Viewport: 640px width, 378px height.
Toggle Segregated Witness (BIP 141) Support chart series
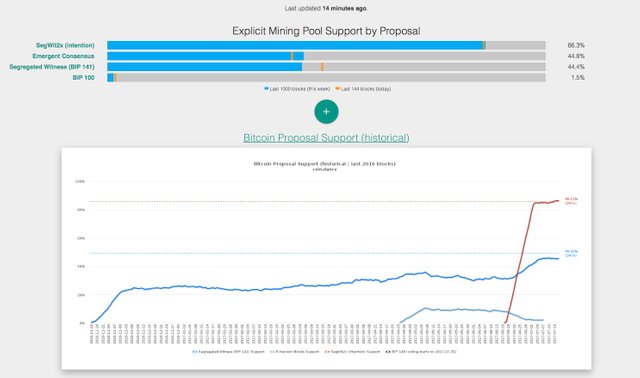(x=229, y=351)
